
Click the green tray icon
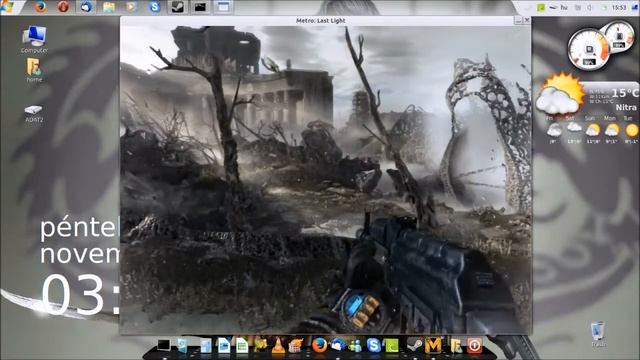click(541, 7)
